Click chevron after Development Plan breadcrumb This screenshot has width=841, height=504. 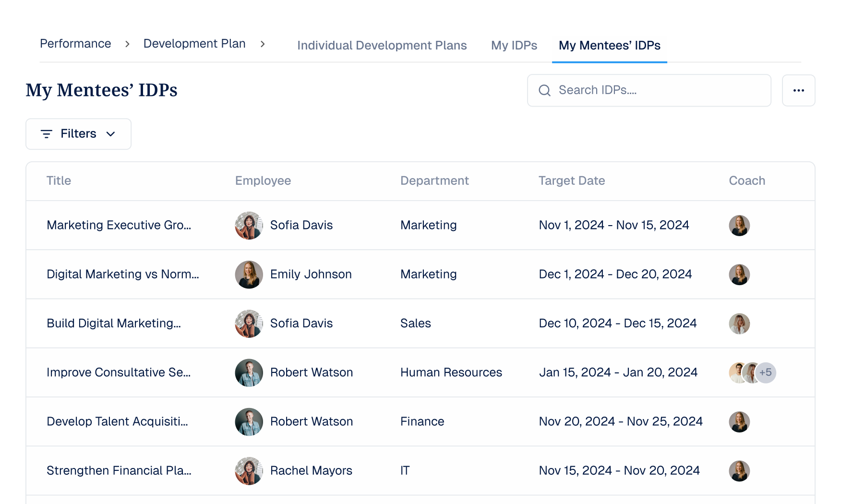pyautogui.click(x=263, y=44)
